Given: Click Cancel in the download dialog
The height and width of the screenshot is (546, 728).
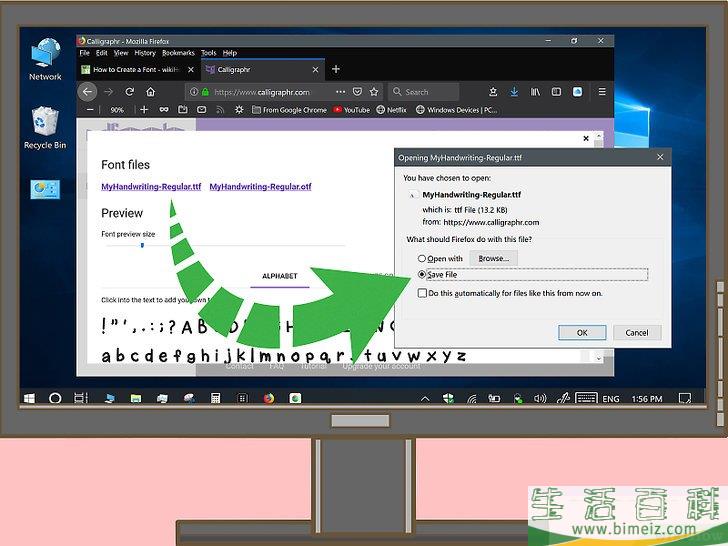Looking at the screenshot, I should point(637,332).
